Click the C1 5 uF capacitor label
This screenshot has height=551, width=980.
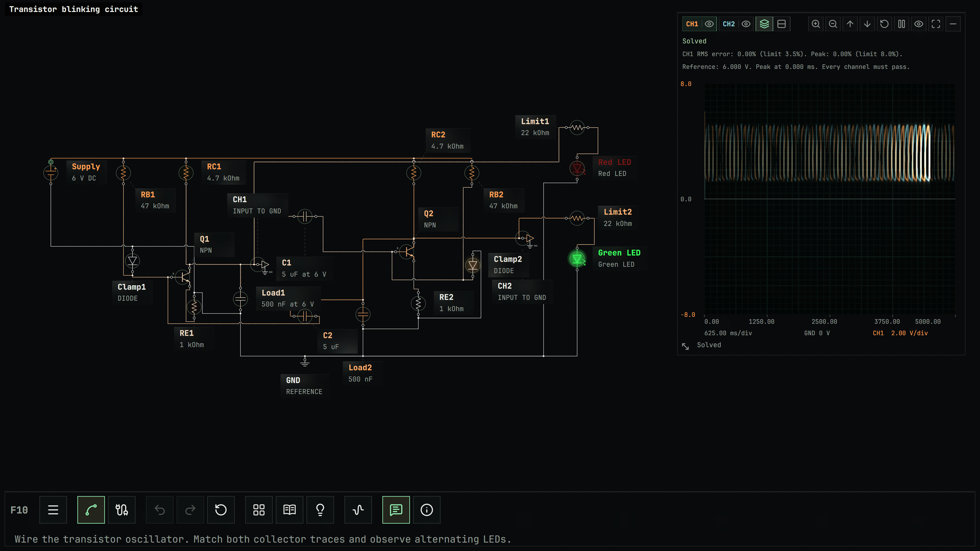(x=304, y=268)
